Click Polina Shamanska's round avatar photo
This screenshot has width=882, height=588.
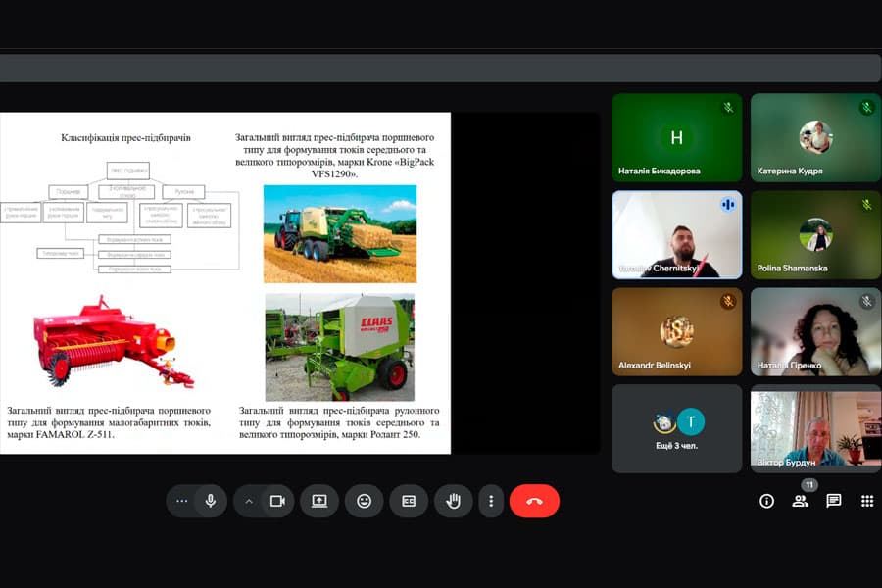(815, 234)
